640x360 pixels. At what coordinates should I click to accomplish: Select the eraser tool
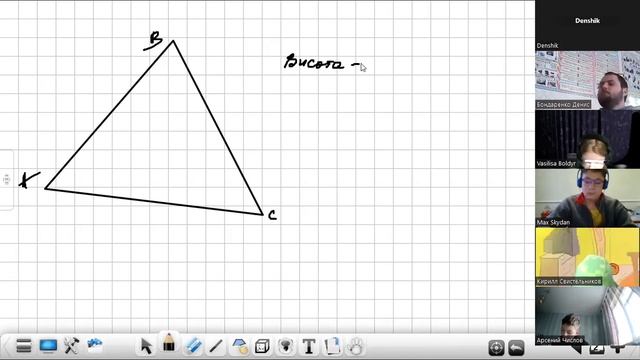193,346
